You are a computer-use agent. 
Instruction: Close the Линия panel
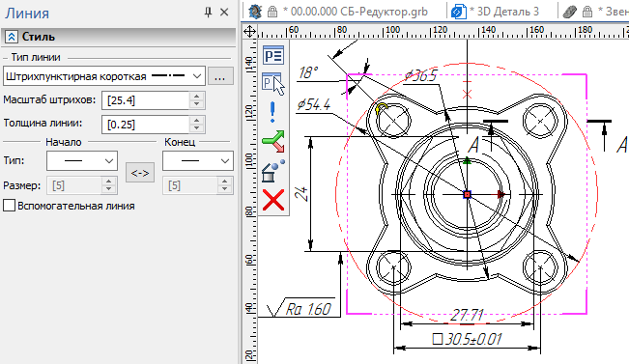point(224,13)
